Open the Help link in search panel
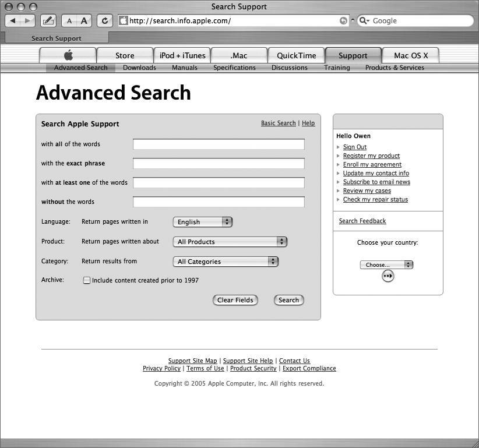Screen dimensions: 479x448 [308, 123]
